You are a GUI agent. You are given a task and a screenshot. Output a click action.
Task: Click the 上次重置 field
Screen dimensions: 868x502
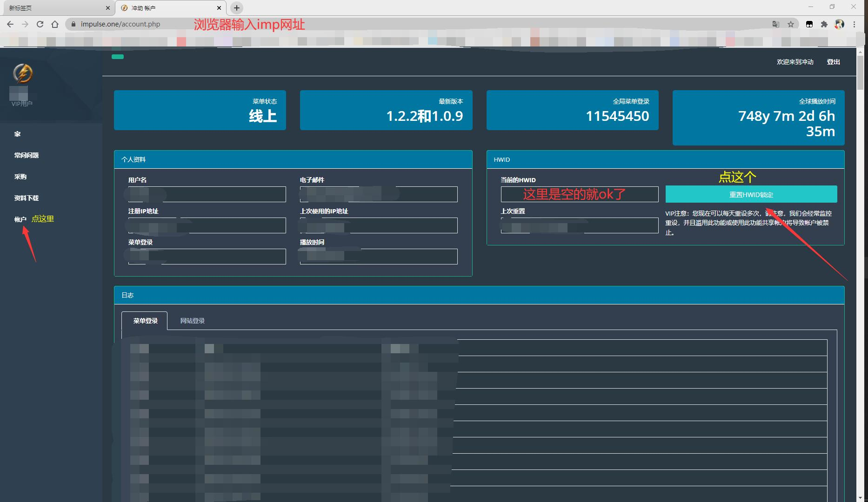click(x=580, y=225)
